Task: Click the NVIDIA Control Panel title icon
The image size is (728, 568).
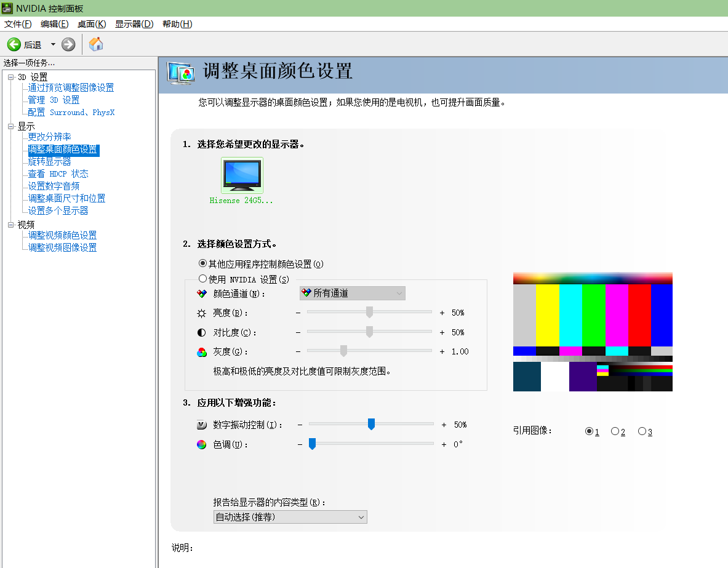Action: click(7, 9)
